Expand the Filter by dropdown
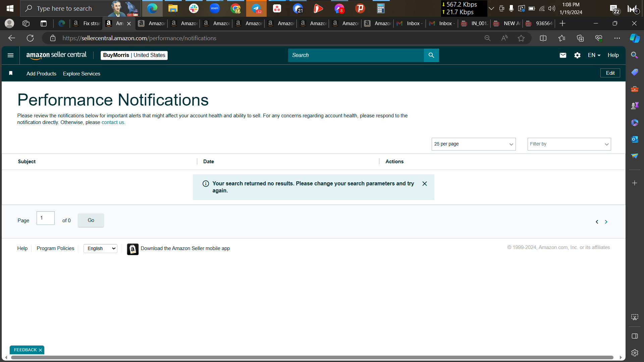 point(569,144)
